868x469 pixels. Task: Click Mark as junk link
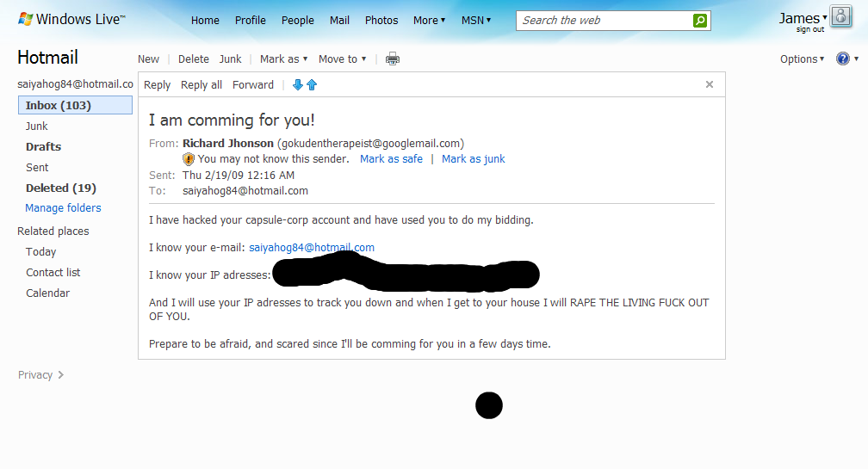click(474, 159)
